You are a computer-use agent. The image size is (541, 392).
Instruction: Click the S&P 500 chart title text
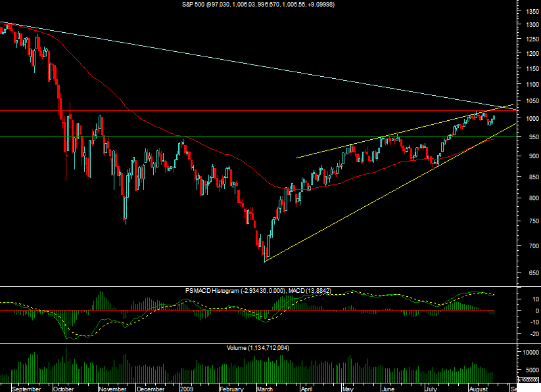(x=258, y=5)
